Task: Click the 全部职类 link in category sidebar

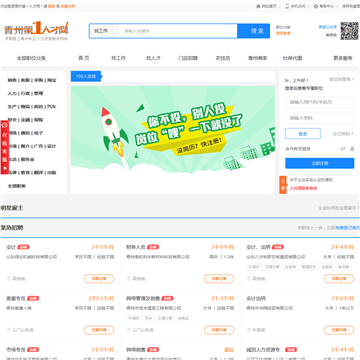Action: pyautogui.click(x=17, y=186)
